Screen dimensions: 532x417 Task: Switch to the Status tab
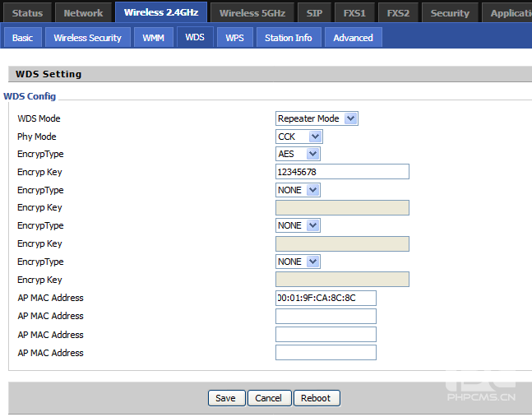(27, 13)
